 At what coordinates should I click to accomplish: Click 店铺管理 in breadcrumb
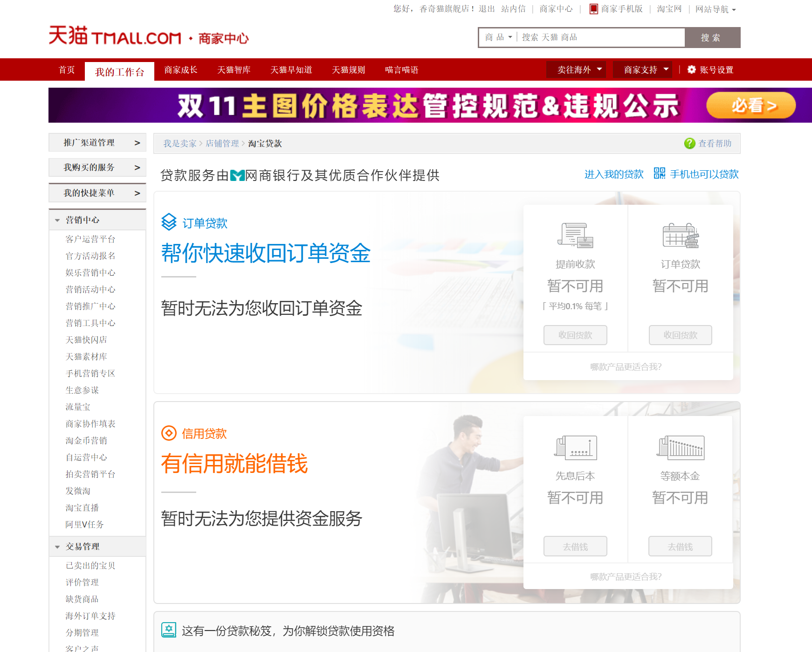point(222,144)
